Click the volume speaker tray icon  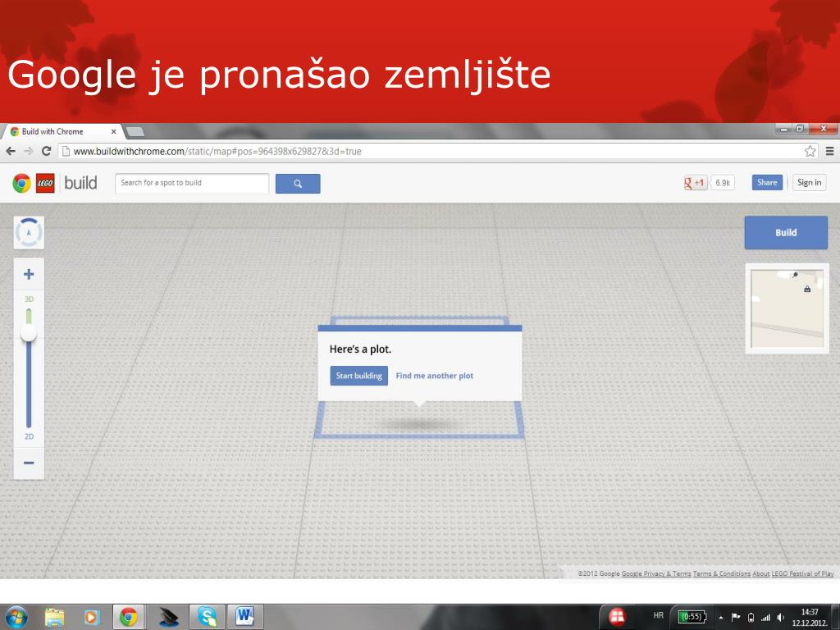click(x=781, y=618)
